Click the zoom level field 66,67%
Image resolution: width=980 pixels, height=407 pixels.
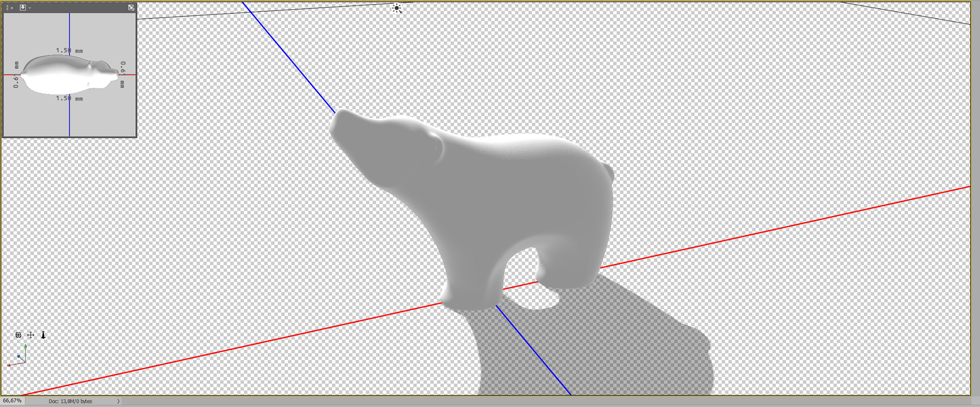pos(12,401)
